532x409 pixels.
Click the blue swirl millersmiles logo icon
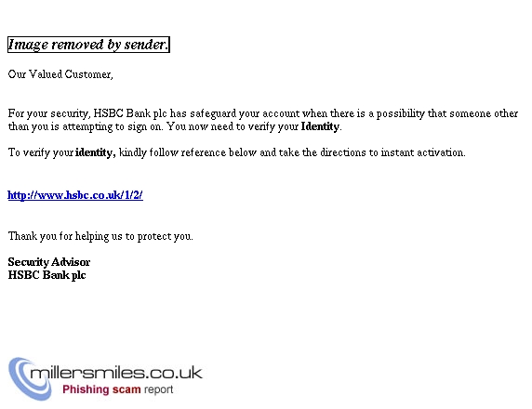[30, 378]
